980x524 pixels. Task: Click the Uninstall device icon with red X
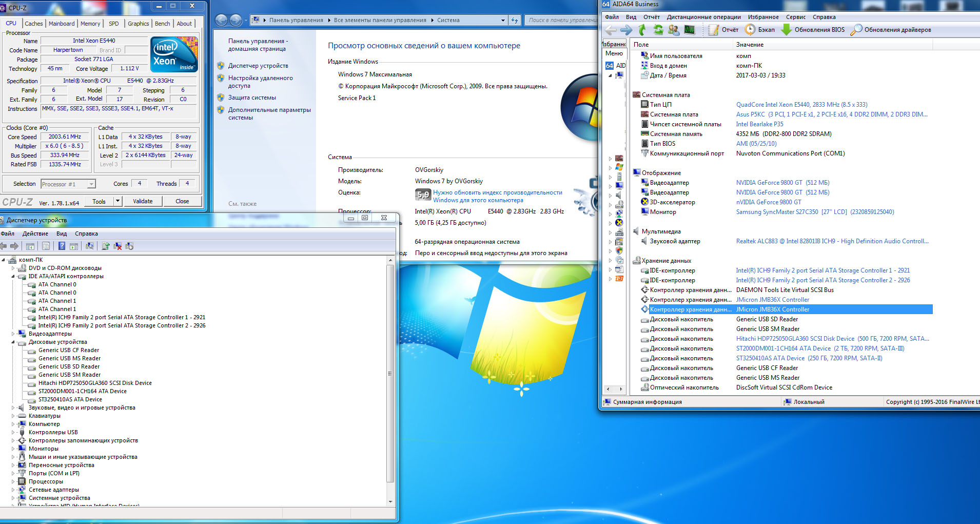coord(117,246)
